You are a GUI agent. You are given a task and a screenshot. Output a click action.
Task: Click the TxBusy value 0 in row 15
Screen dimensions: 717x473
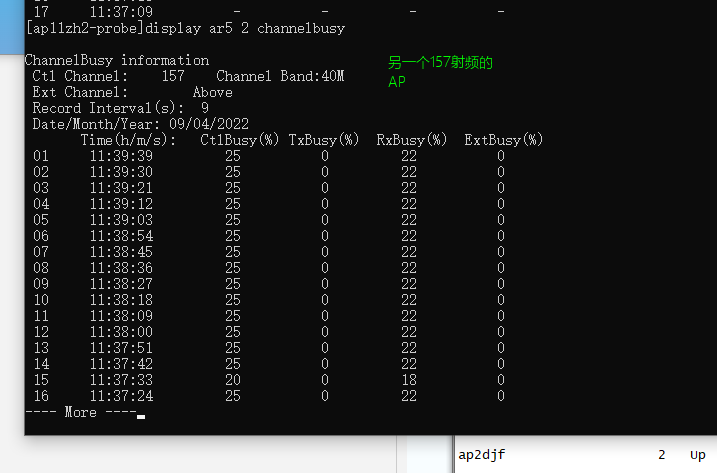[325, 380]
